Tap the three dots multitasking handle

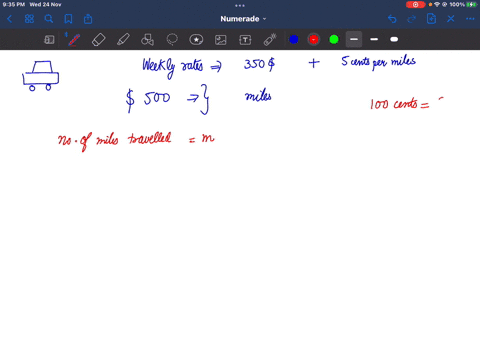pyautogui.click(x=240, y=5)
